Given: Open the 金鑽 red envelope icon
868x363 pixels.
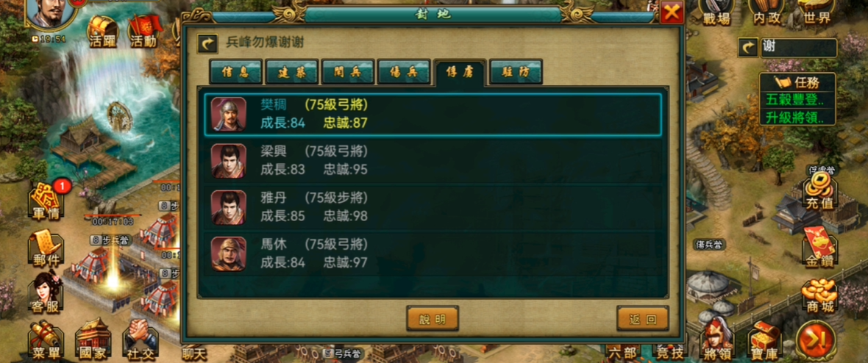Looking at the screenshot, I should tap(820, 248).
